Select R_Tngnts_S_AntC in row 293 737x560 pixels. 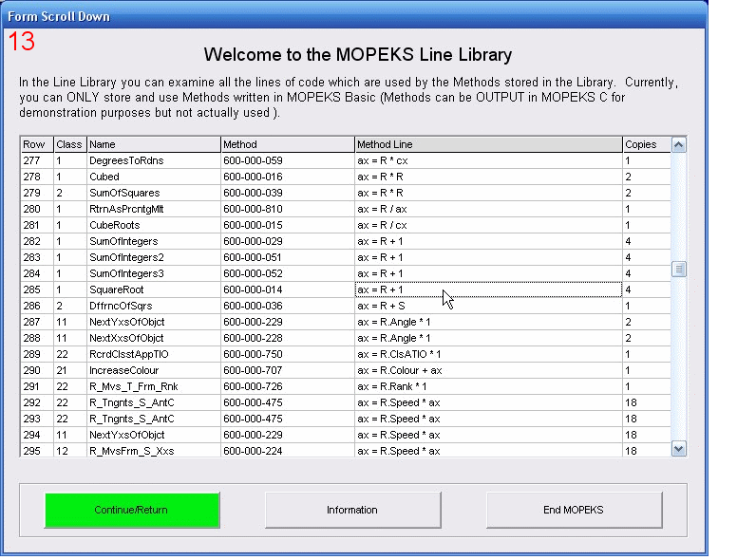(154, 419)
